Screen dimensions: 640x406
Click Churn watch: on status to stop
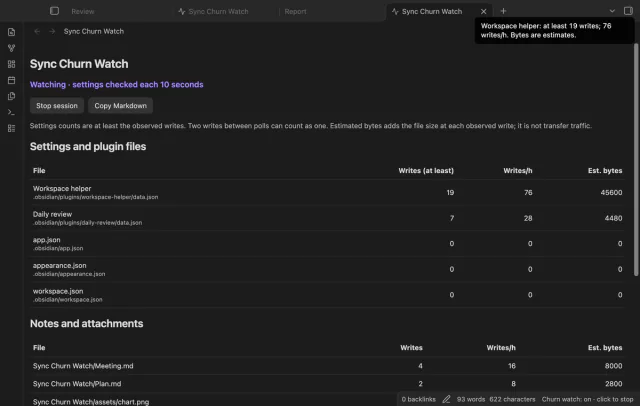coord(587,399)
